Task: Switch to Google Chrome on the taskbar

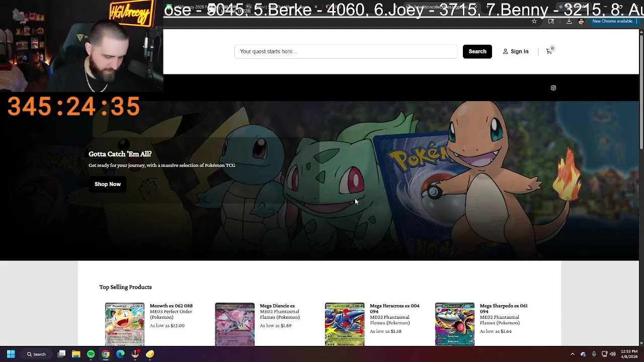Action: click(106, 354)
